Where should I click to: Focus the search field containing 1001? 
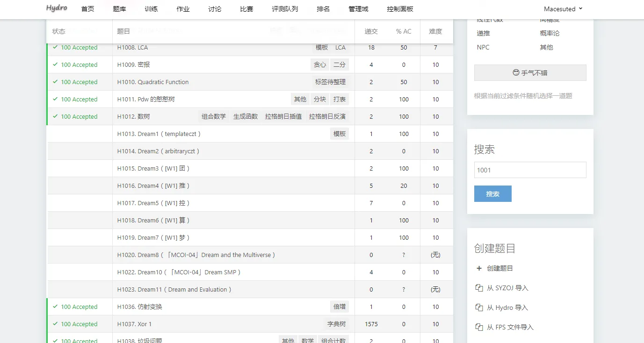530,170
